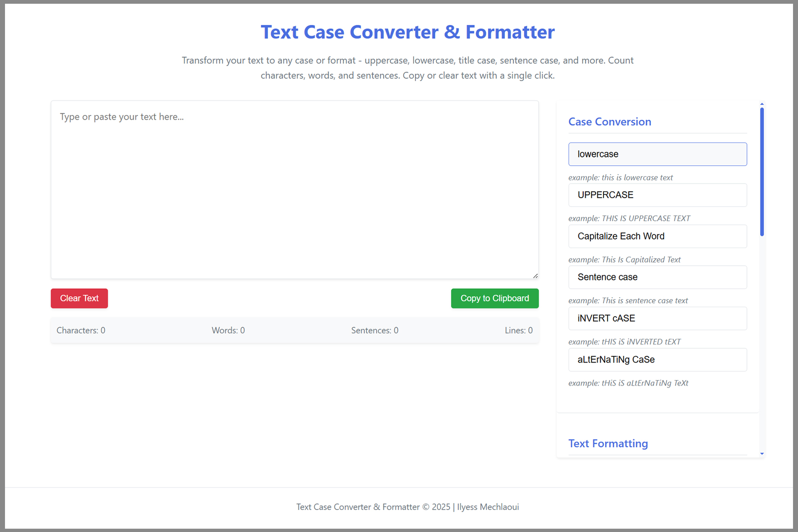
Task: Click the Characters count statistic
Action: (x=81, y=330)
